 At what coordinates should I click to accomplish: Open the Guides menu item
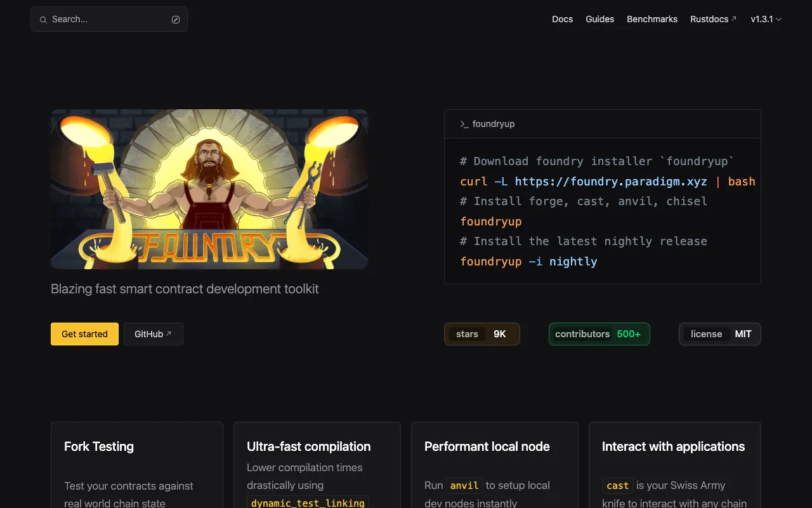point(599,19)
